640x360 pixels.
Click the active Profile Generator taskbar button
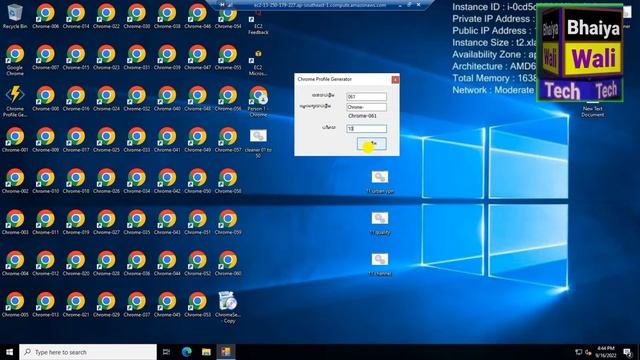coord(226,352)
